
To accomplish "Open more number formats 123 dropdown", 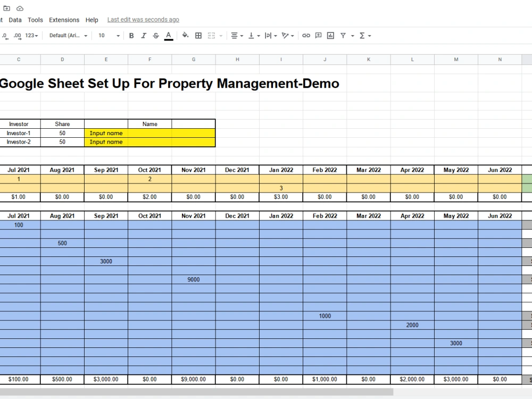I will coord(31,36).
